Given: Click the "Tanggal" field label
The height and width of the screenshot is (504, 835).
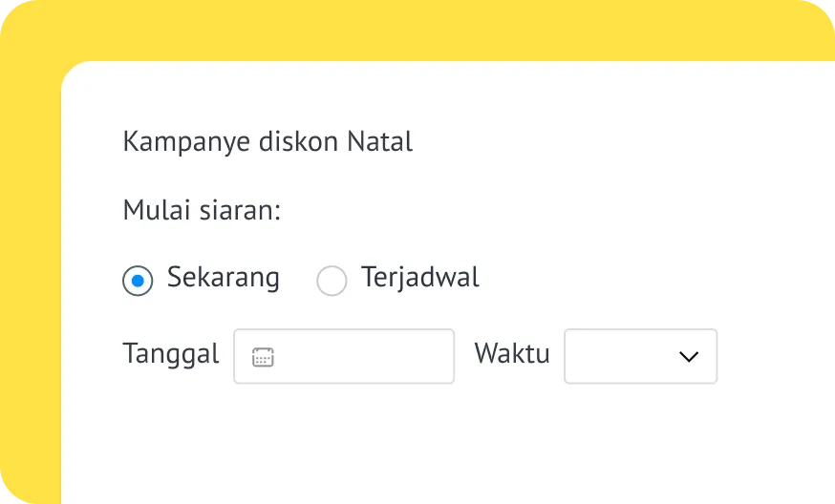Looking at the screenshot, I should click(171, 354).
